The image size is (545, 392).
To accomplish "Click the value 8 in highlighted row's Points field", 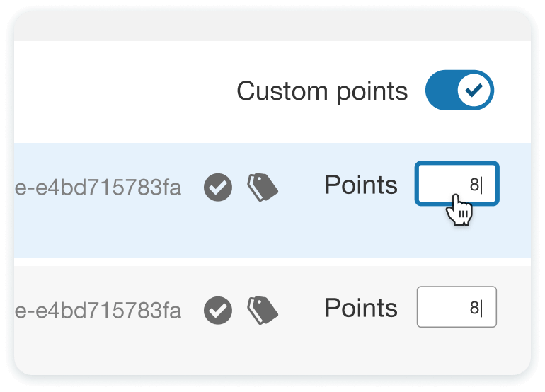I will [474, 185].
